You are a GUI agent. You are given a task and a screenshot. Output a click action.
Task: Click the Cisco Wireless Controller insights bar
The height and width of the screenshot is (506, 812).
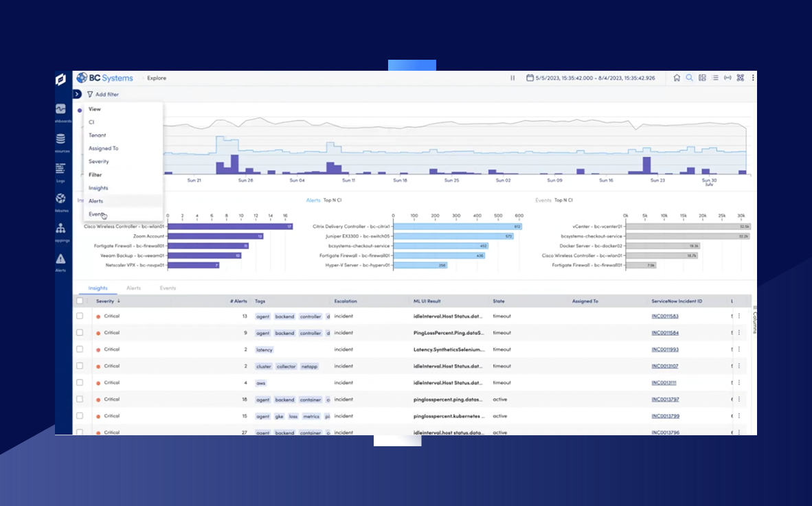230,227
